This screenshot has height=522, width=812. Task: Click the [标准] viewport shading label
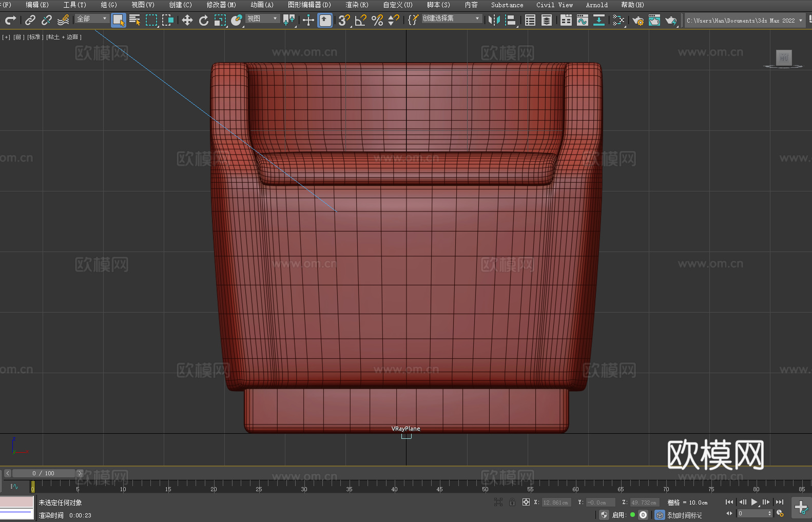pos(35,37)
